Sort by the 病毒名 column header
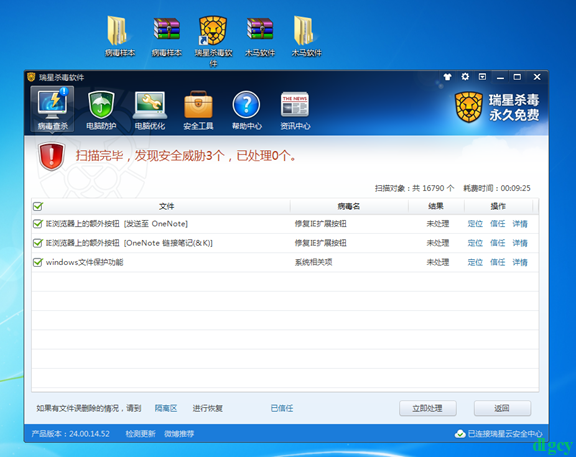Viewport: 576px width, 457px height. 349,206
